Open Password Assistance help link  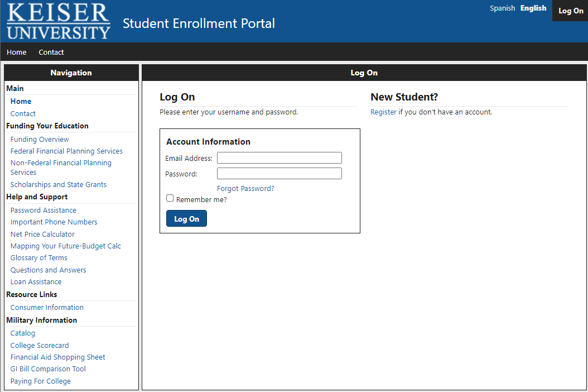44,211
